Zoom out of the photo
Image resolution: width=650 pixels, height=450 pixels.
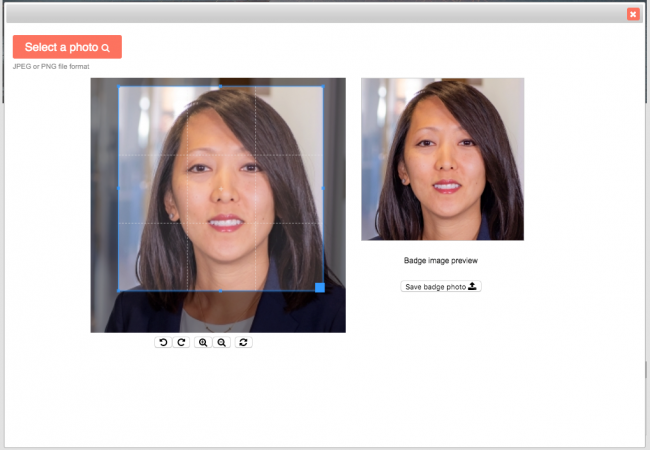[221, 342]
